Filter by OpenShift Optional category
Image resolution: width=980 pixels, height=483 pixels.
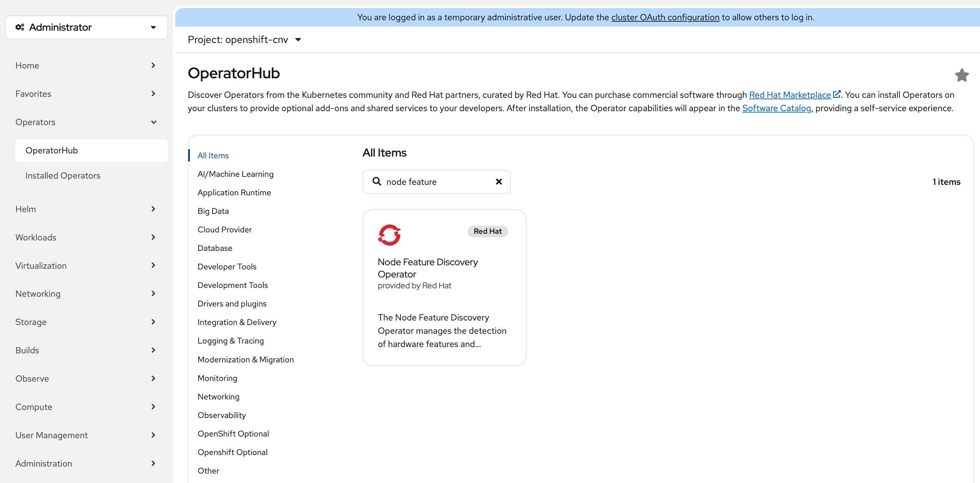click(x=233, y=434)
